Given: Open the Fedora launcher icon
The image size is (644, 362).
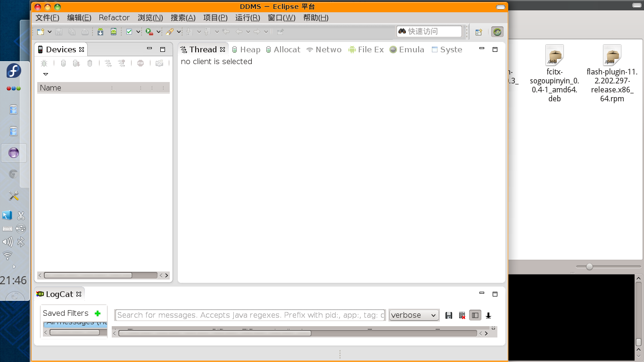Looking at the screenshot, I should point(14,71).
